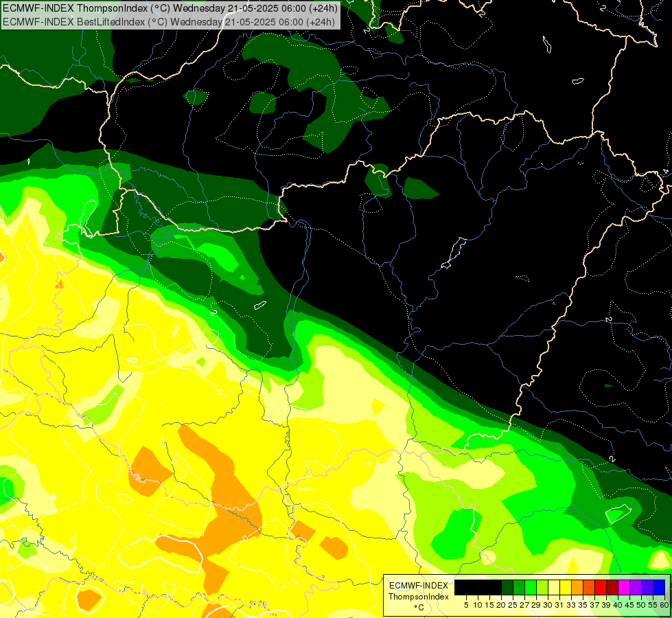Select the dark red legend swatch (39–40)
This screenshot has width=672, height=618.
pyautogui.click(x=612, y=587)
